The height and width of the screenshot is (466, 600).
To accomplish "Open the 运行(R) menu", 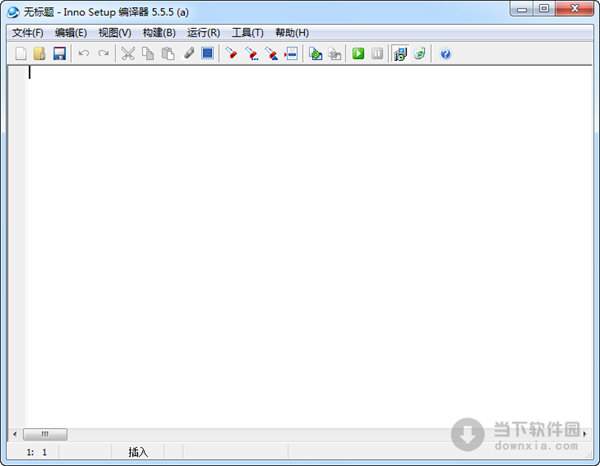I will click(204, 33).
